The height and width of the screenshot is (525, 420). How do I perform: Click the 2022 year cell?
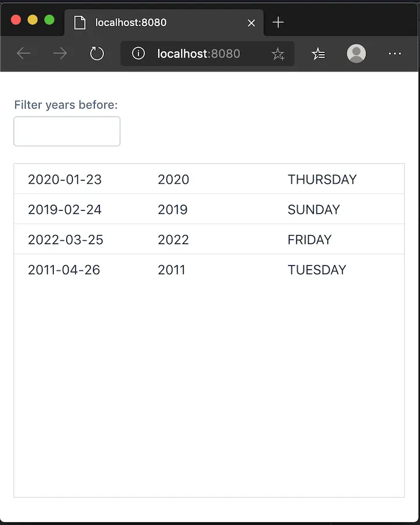pyautogui.click(x=173, y=240)
